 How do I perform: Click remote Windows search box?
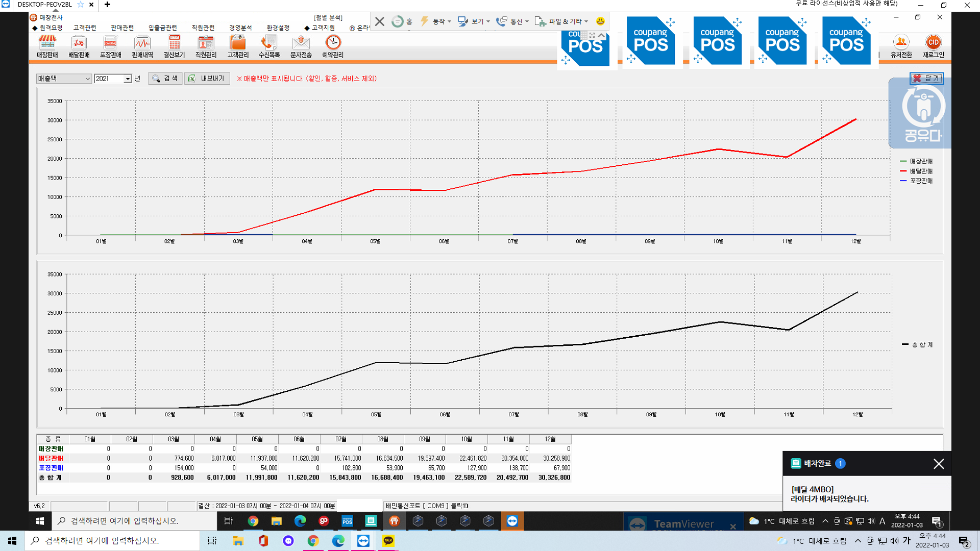point(135,521)
